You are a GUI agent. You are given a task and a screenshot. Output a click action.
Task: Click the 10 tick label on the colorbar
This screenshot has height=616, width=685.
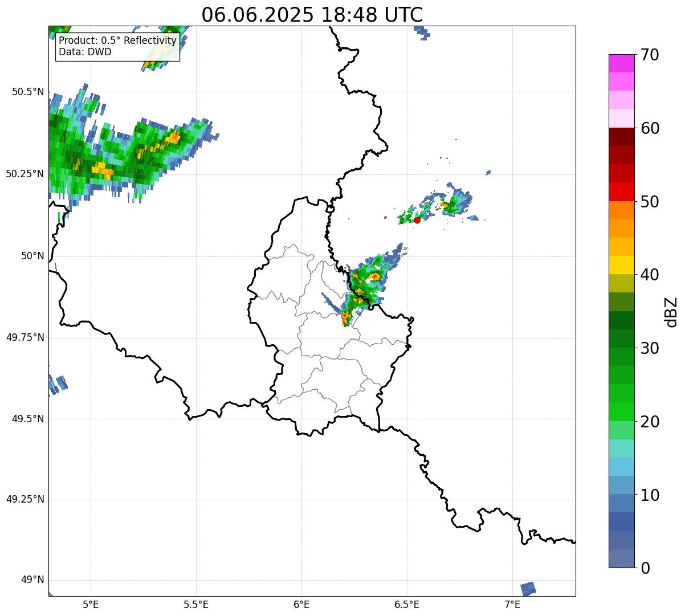click(650, 495)
